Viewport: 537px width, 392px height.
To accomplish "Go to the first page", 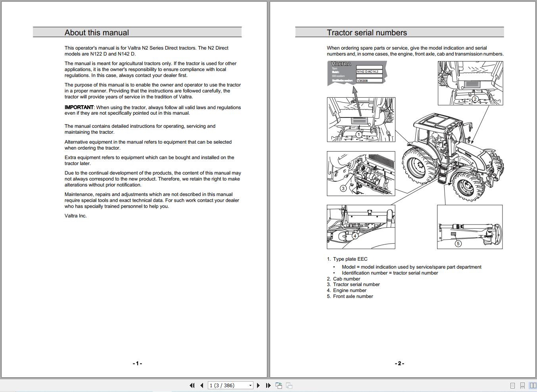I will tap(192, 385).
